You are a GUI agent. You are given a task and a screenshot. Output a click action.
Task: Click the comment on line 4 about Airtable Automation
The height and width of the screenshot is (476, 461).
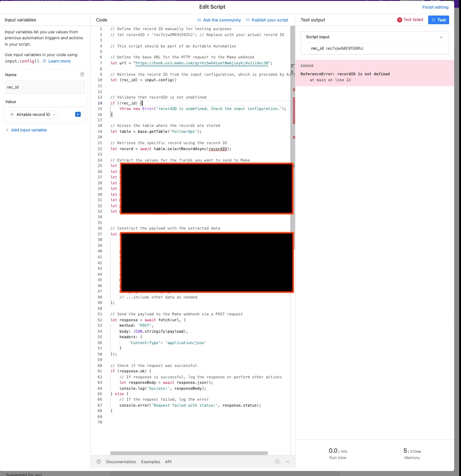click(173, 46)
